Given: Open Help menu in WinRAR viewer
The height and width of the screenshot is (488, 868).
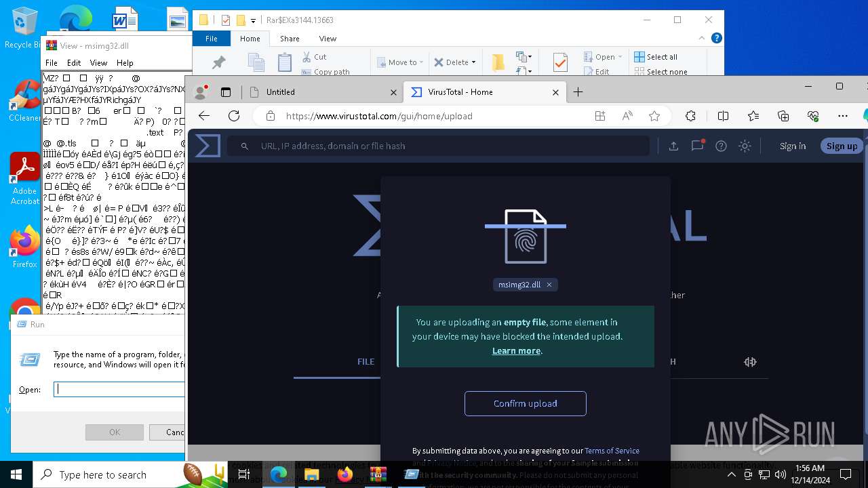Looking at the screenshot, I should tap(125, 62).
